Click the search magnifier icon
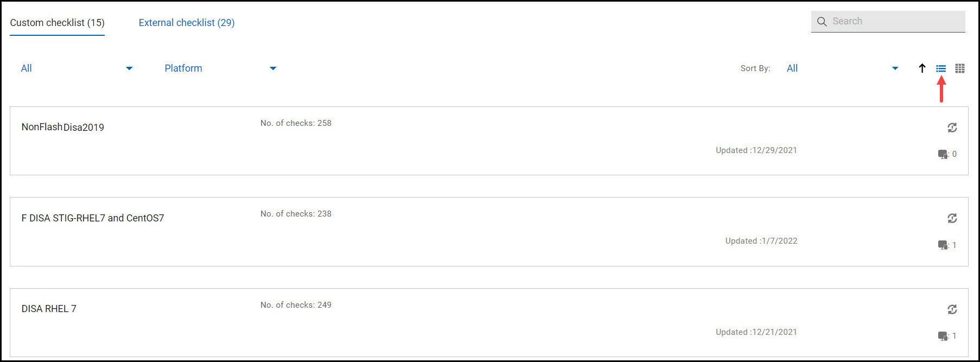Screen dimensions: 980x362 point(822,21)
